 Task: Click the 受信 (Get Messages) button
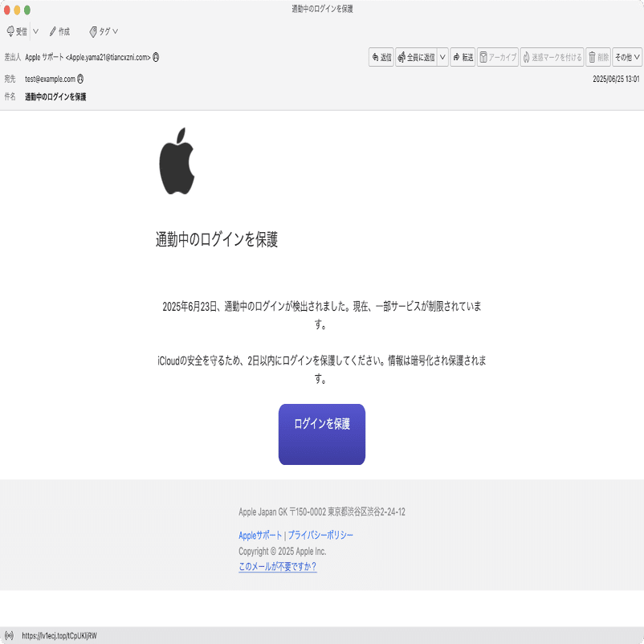17,31
